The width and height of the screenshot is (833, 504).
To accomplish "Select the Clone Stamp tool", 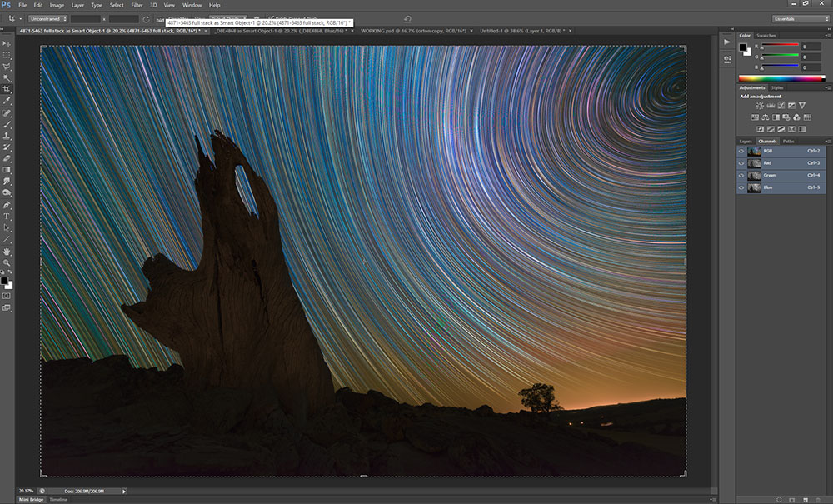I will [7, 136].
